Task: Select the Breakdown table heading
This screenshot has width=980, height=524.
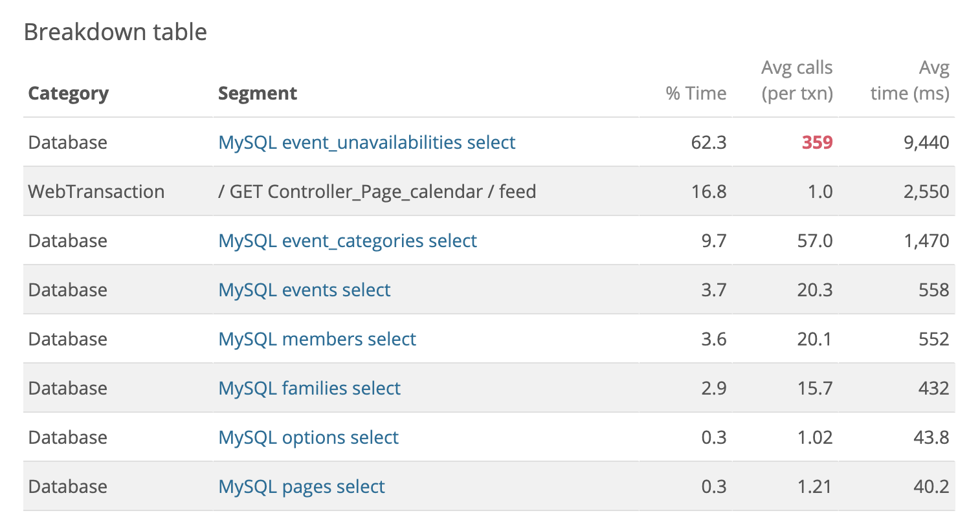Action: coord(115,32)
